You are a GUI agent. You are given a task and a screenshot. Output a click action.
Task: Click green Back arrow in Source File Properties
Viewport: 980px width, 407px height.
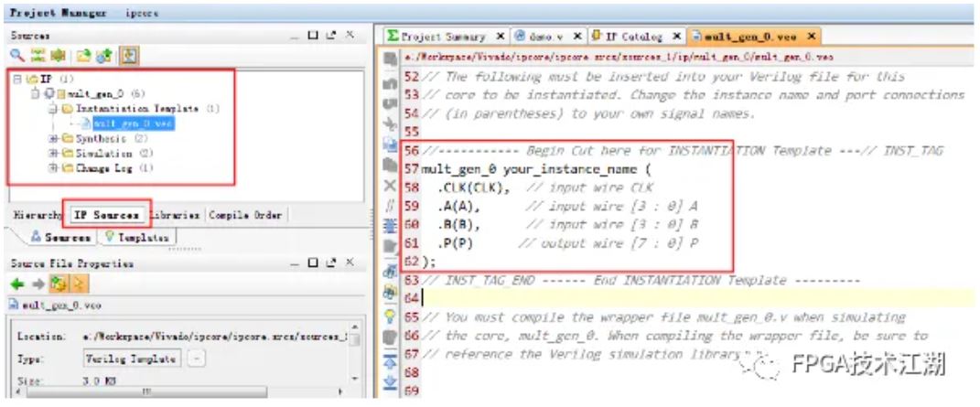(17, 284)
